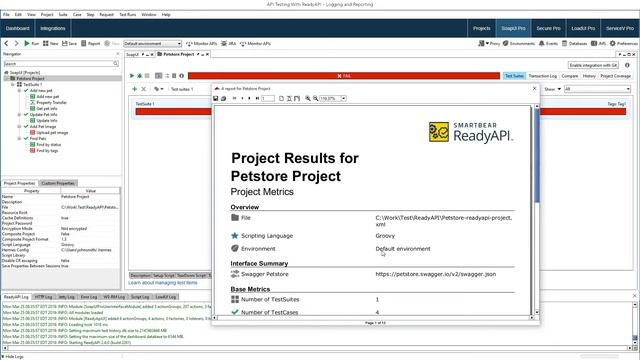Click the Report icon in main toolbar

(x=84, y=43)
